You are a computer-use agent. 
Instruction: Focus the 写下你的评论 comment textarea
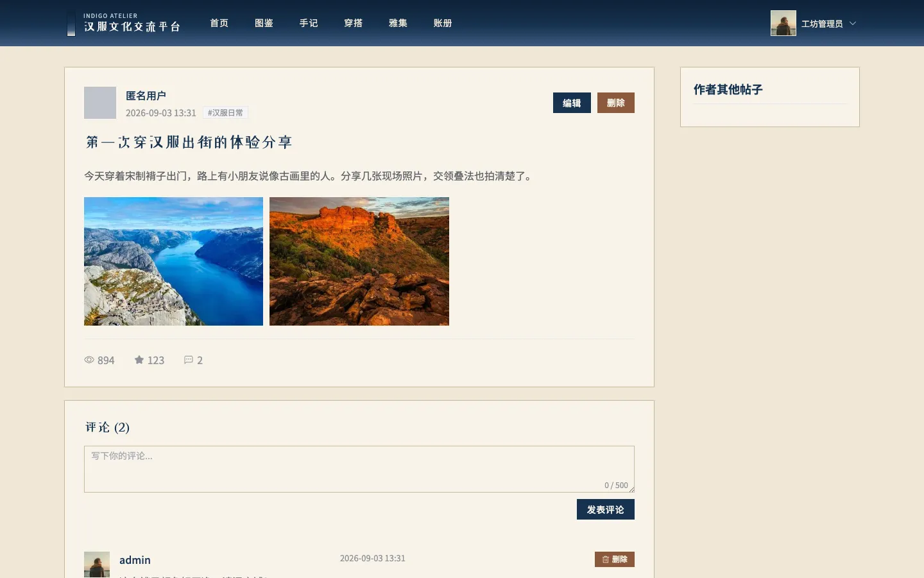pos(359,469)
